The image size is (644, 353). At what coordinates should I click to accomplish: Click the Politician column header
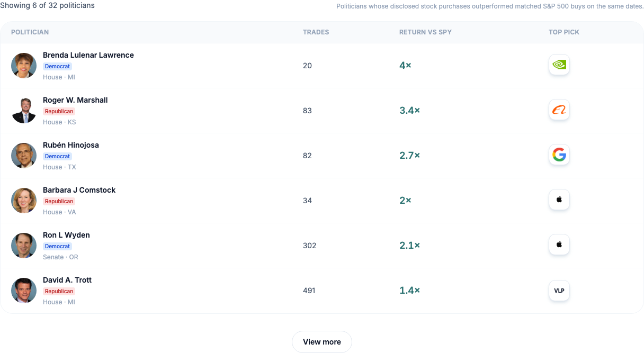30,32
